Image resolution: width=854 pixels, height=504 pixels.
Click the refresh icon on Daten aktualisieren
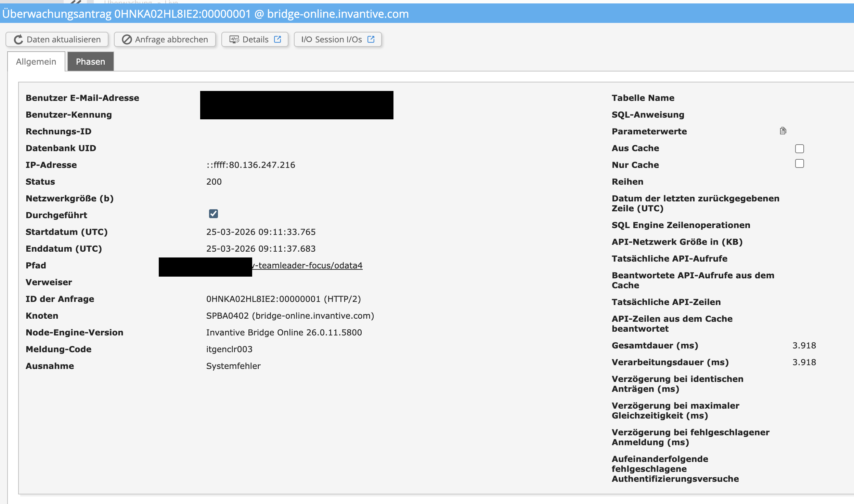point(18,40)
